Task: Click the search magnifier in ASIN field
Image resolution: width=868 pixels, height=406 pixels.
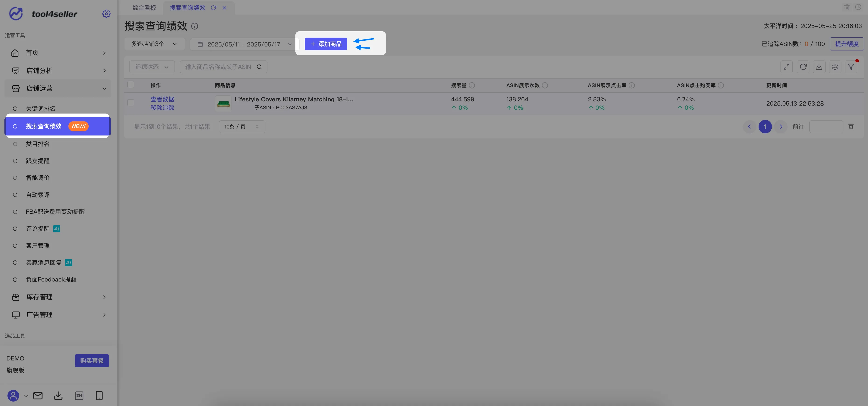Action: 259,67
